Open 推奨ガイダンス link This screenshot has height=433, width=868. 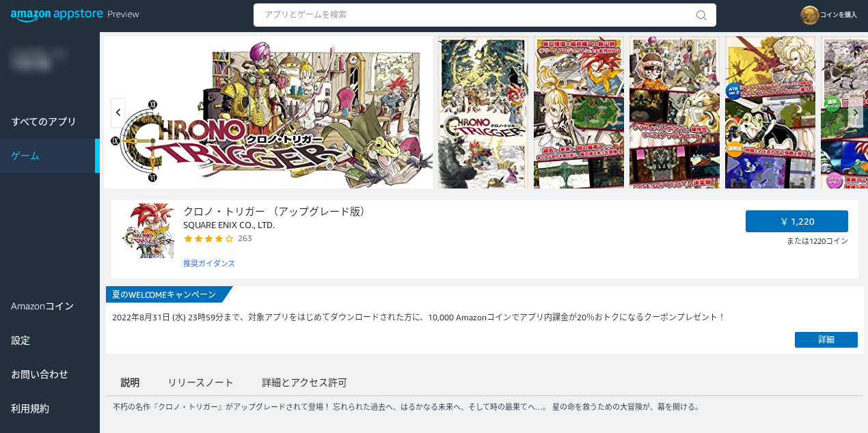coord(209,263)
